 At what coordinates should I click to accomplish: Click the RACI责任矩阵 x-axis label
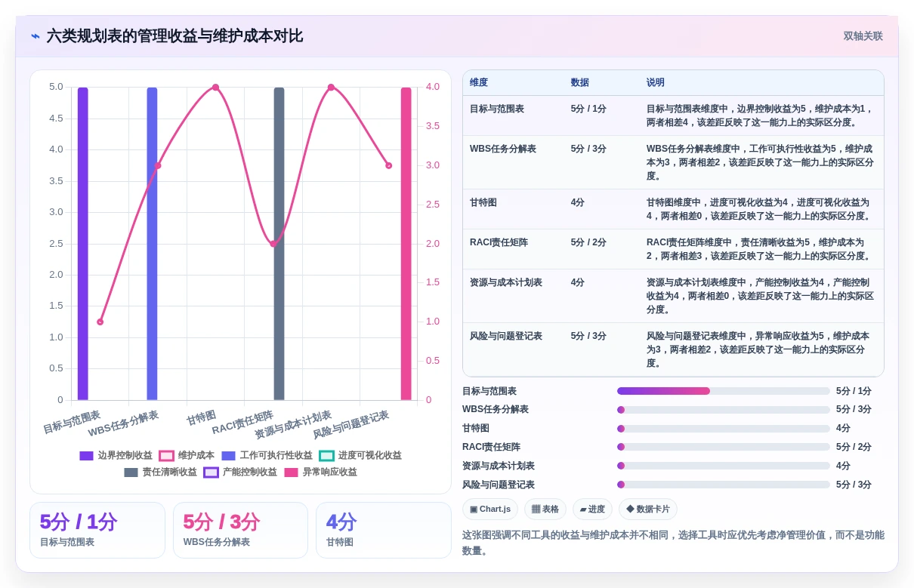coord(242,423)
